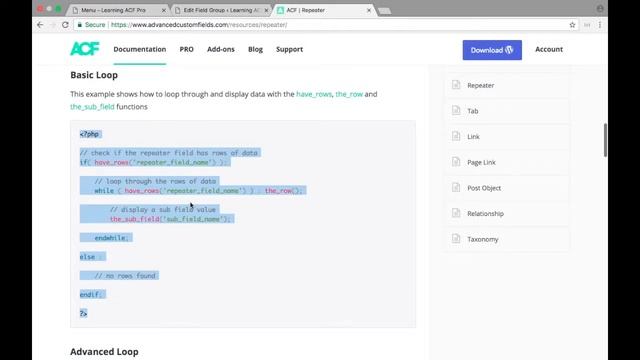Switch to Edit Field Group tab
Image resolution: width=640 pixels, height=360 pixels.
(221, 10)
